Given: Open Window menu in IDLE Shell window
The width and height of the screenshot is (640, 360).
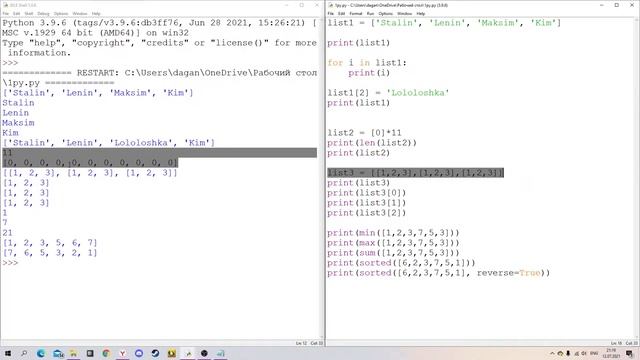Looking at the screenshot, I should click(x=80, y=13).
